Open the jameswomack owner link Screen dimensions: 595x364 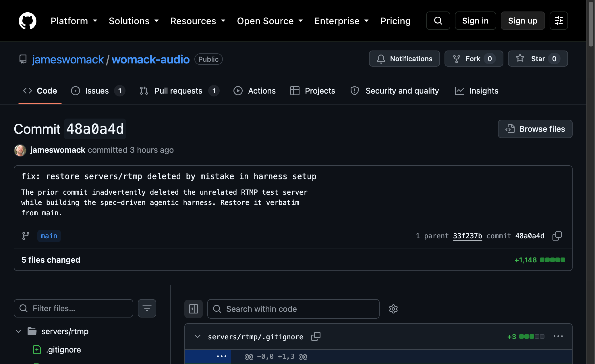coord(68,59)
